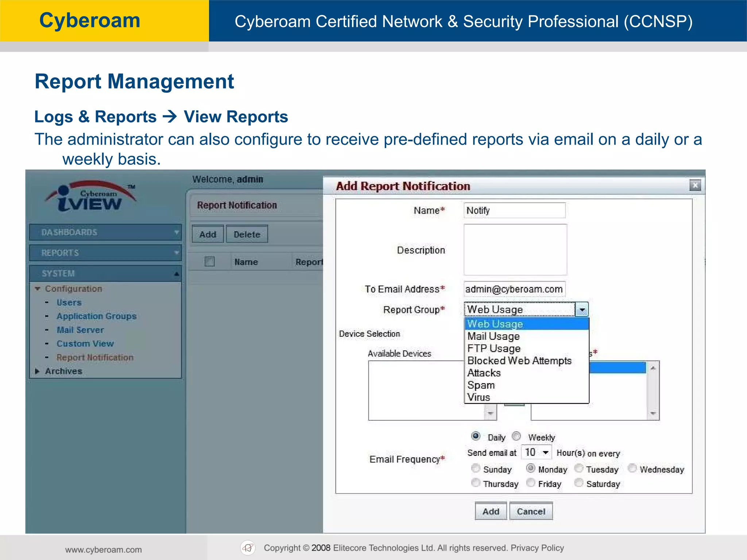The image size is (747, 560).
Task: Collapse the SYSTEM menu section
Action: click(x=105, y=273)
